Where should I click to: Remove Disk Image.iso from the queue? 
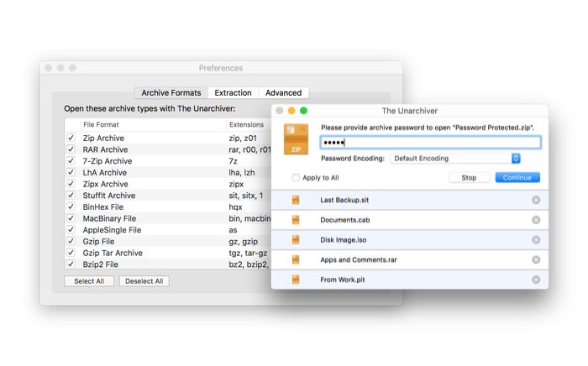click(536, 240)
